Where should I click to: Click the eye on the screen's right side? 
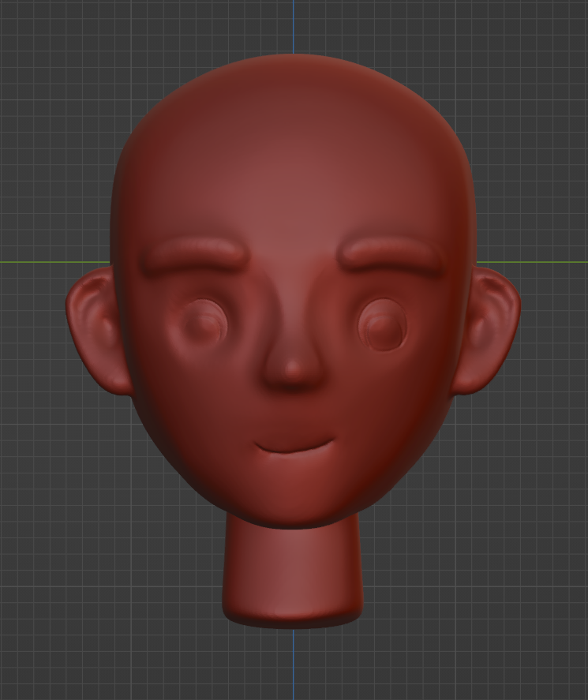click(x=383, y=325)
